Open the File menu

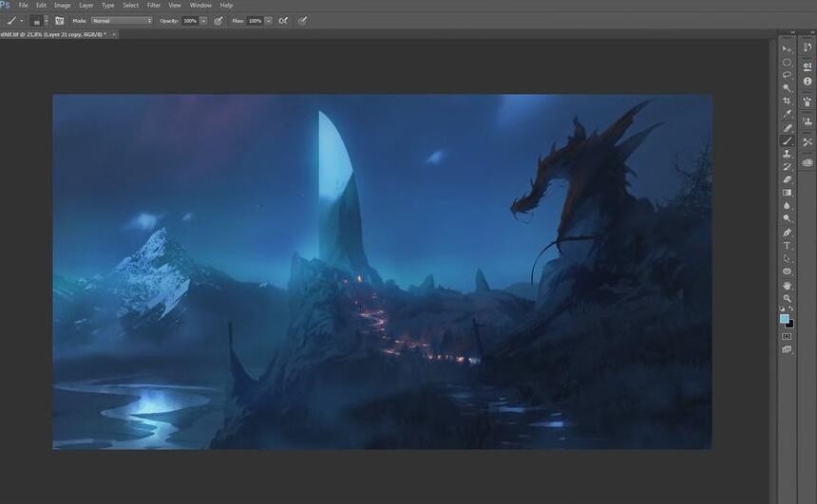24,5
